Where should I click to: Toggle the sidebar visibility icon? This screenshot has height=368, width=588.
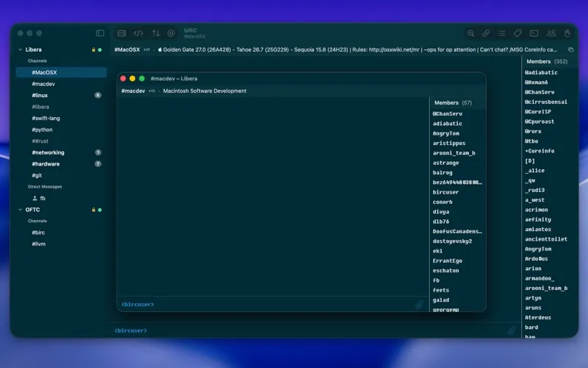click(x=100, y=33)
